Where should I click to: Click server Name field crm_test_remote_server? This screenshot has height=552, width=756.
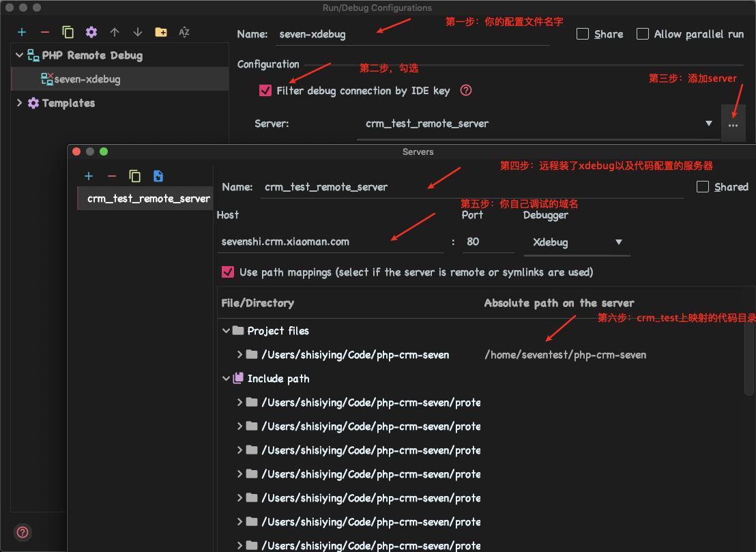(x=472, y=187)
